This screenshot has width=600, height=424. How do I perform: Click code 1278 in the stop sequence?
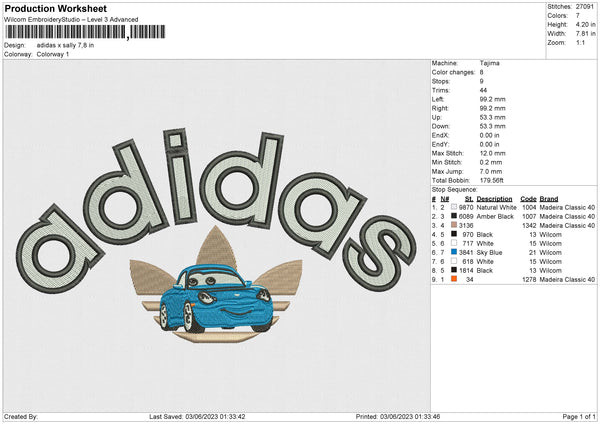tap(529, 279)
